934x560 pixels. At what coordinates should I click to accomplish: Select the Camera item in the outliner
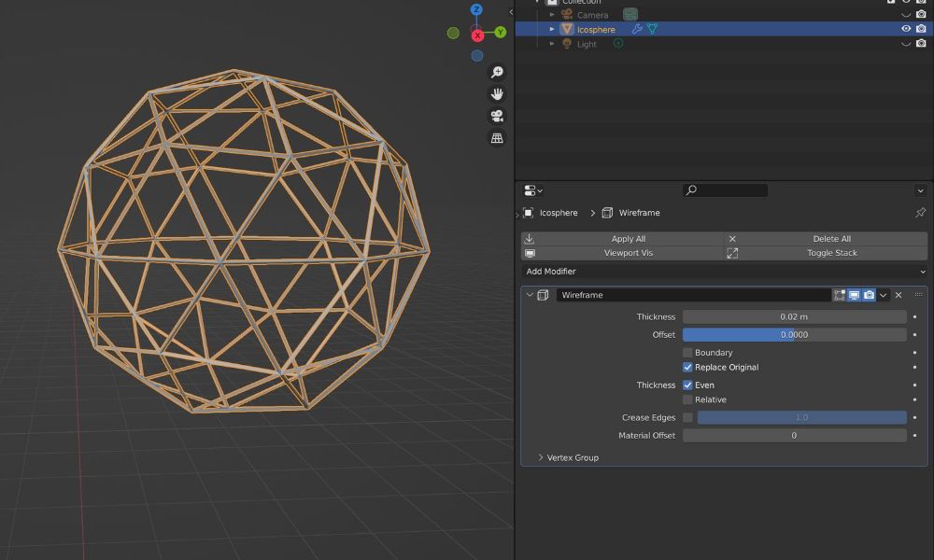pyautogui.click(x=592, y=15)
